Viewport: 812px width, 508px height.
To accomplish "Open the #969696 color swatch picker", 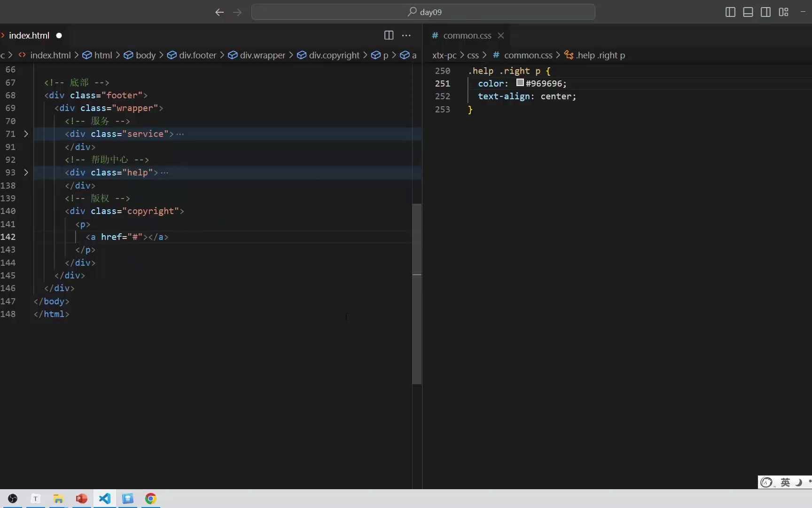I will pyautogui.click(x=520, y=83).
